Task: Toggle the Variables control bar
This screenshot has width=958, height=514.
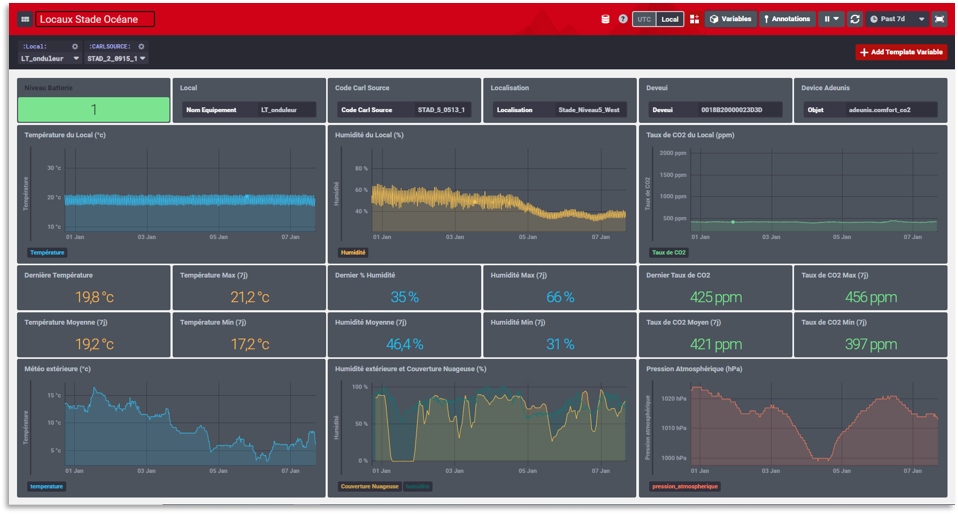Action: point(731,19)
